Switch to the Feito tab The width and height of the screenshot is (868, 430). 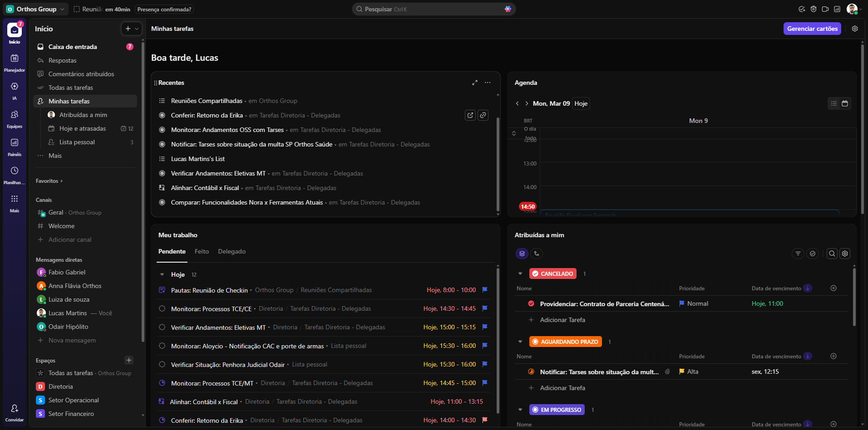tap(202, 251)
